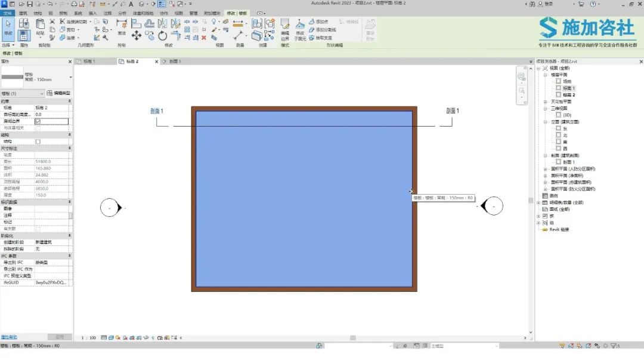Open the 楼板 (1) instance filter dropdown
The width and height of the screenshot is (644, 363).
[x=22, y=93]
